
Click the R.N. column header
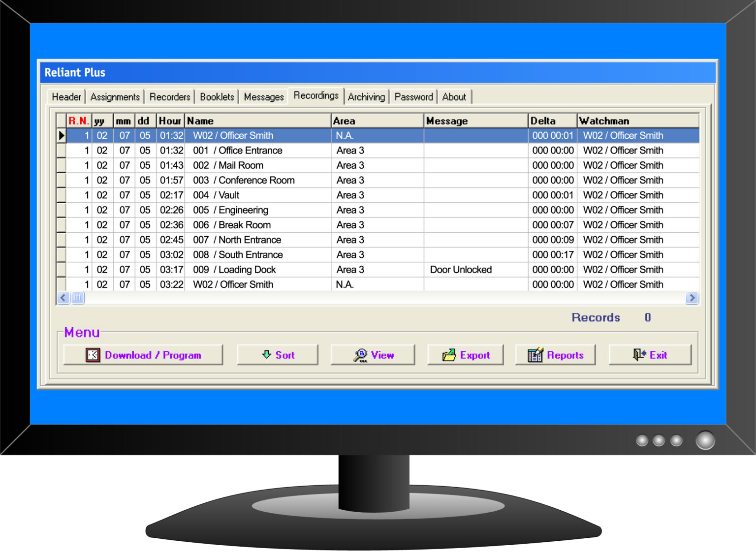click(x=79, y=121)
